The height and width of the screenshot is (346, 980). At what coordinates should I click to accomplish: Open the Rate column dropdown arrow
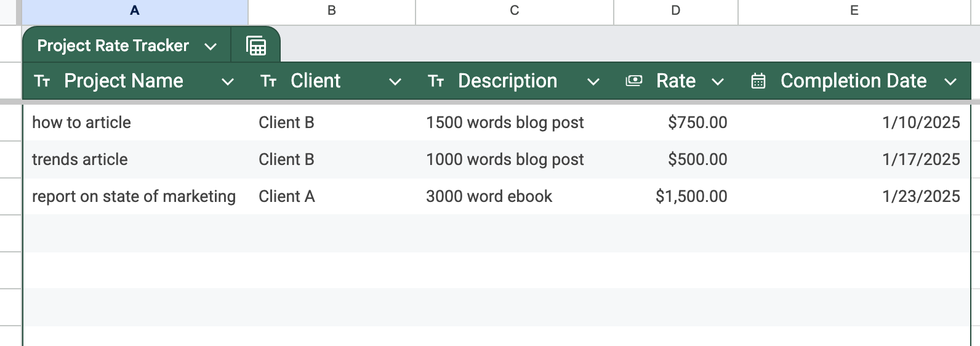[x=717, y=82]
